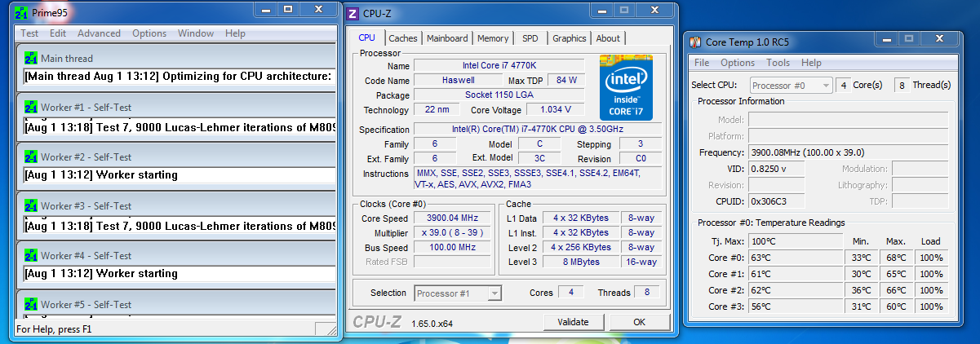Switch to CPU-Z About tab
Viewport: 980px width, 344px height.
tap(608, 38)
